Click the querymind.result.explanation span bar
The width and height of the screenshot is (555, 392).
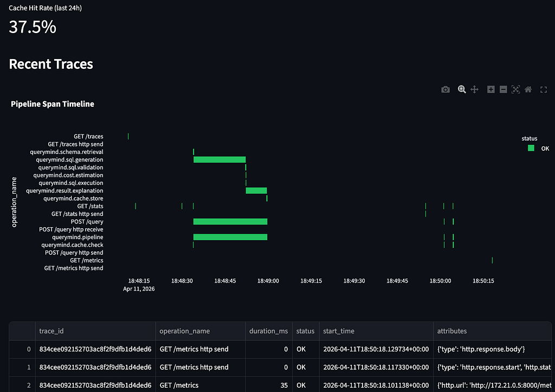(256, 190)
